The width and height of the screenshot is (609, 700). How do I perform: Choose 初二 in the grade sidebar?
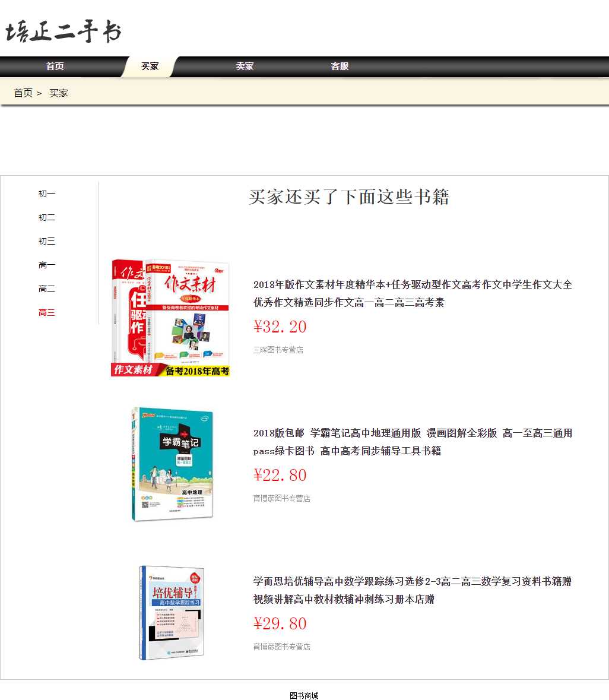pyautogui.click(x=47, y=218)
